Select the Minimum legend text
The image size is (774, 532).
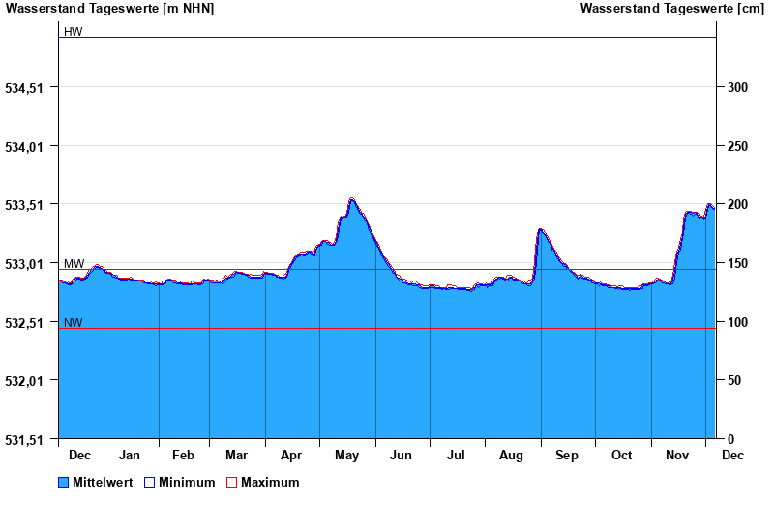187,483
